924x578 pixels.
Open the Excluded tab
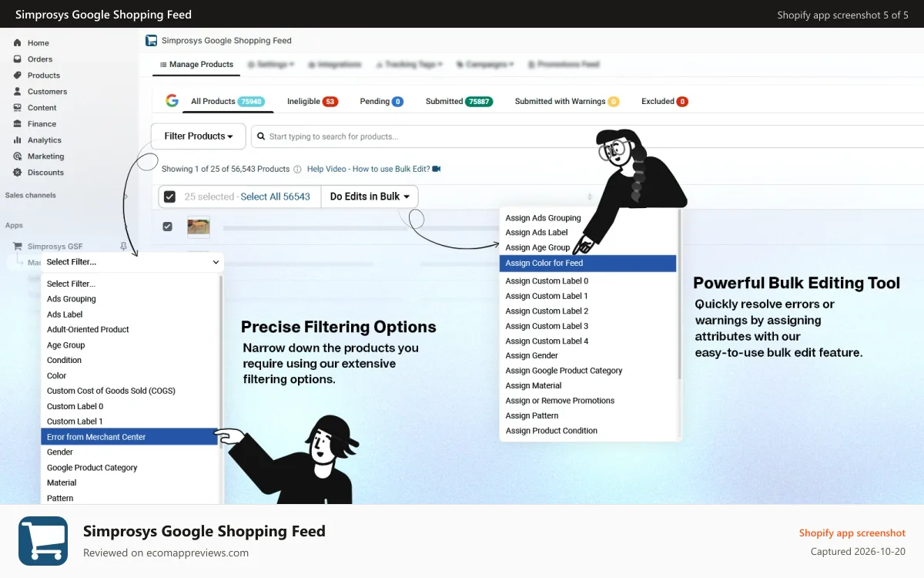tap(665, 101)
